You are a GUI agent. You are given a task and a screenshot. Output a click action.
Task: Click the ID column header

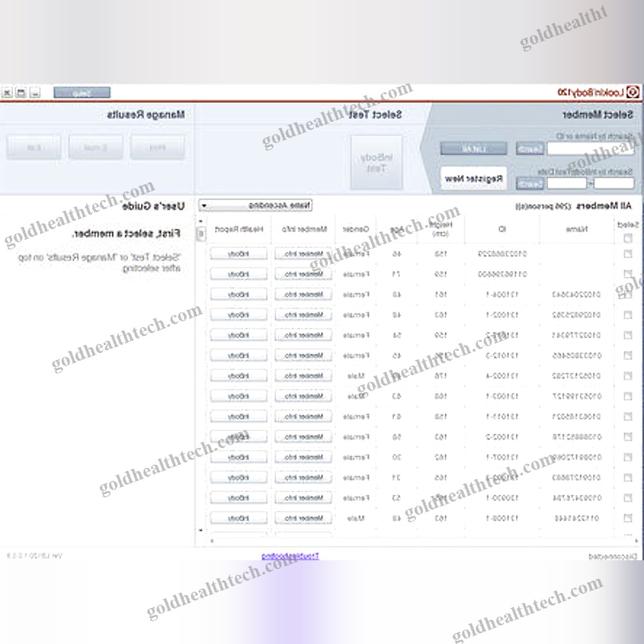click(502, 229)
